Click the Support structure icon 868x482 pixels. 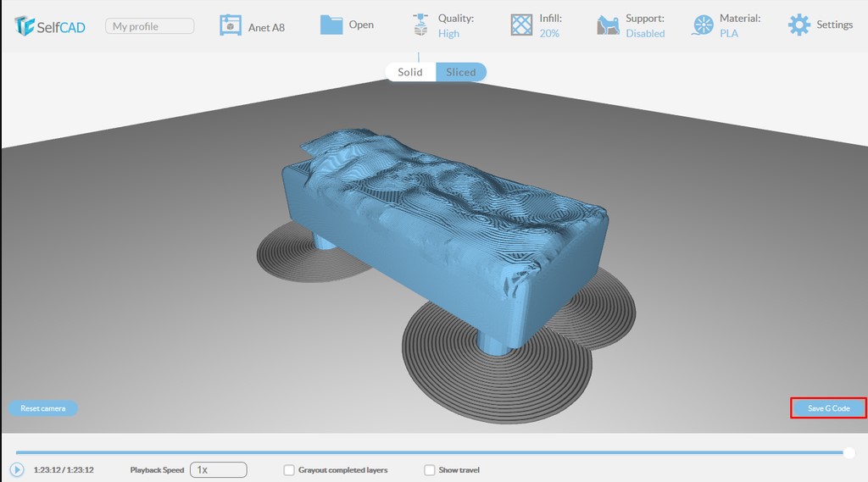tap(608, 25)
